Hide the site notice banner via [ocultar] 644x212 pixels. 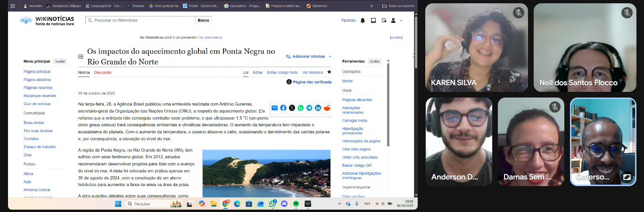396,38
